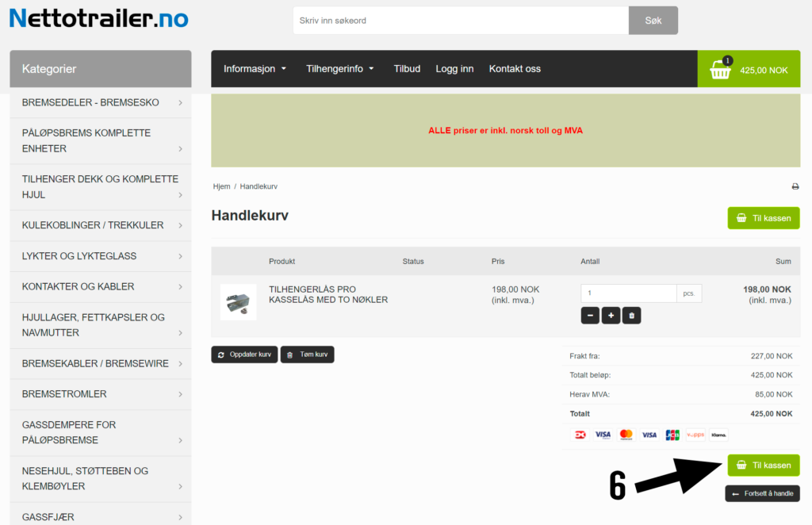This screenshot has width=812, height=525.
Task: Open the Logg inn menu item
Action: (454, 69)
